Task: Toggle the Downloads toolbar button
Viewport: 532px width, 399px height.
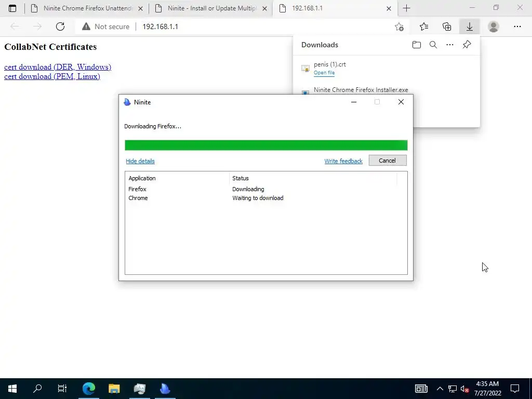Action: [x=470, y=26]
